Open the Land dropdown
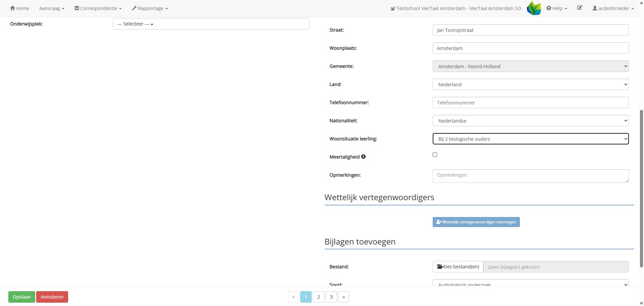644x306 pixels. click(531, 84)
